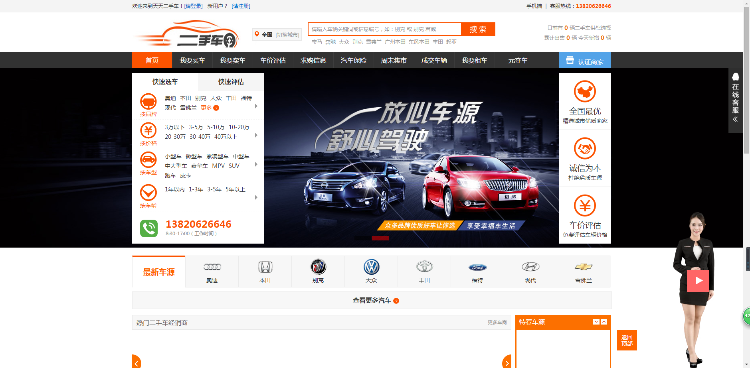Click the online service chat head icon

tap(736, 77)
